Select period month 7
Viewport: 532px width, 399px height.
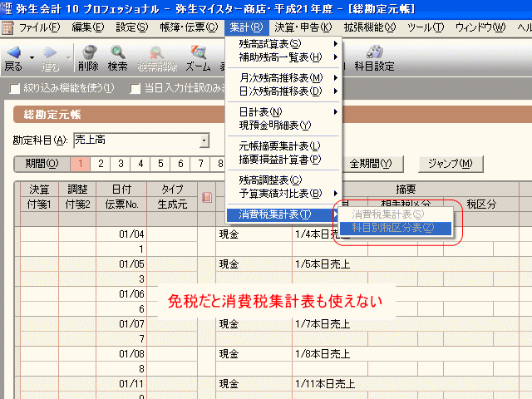point(201,164)
